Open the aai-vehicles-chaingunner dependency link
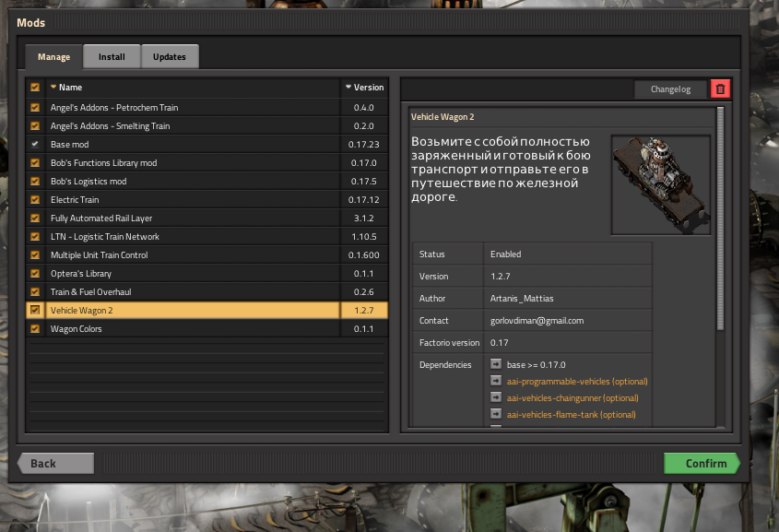The height and width of the screenshot is (532, 779). 572,398
